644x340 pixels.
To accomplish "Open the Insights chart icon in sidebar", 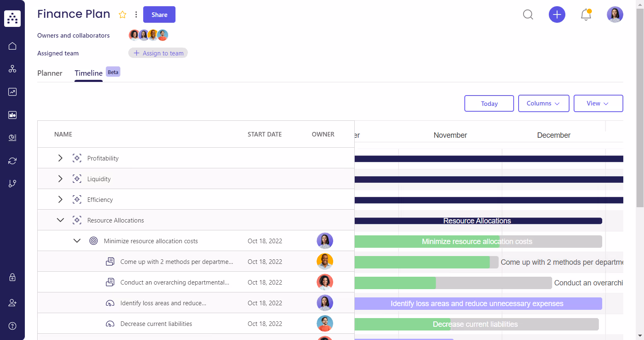I will coord(12,92).
